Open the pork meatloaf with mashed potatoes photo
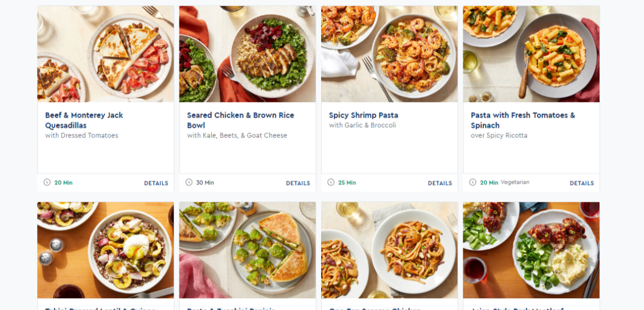Screen dimensions: 644x310 tap(531, 250)
